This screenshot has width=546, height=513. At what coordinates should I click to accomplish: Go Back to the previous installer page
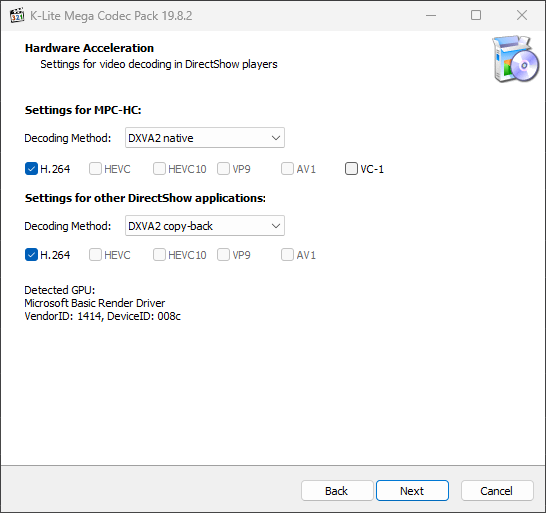tap(337, 491)
